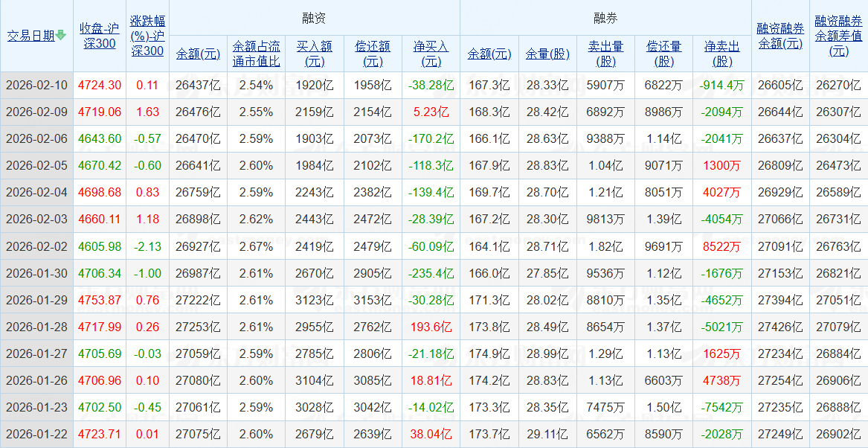
Task: Sort by 卖出量(股) header
Action: 605,54
